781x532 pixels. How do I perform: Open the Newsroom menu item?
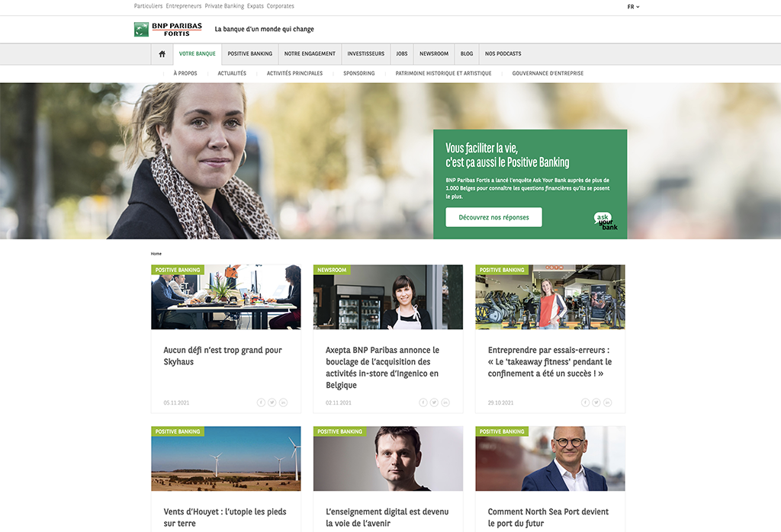click(434, 54)
